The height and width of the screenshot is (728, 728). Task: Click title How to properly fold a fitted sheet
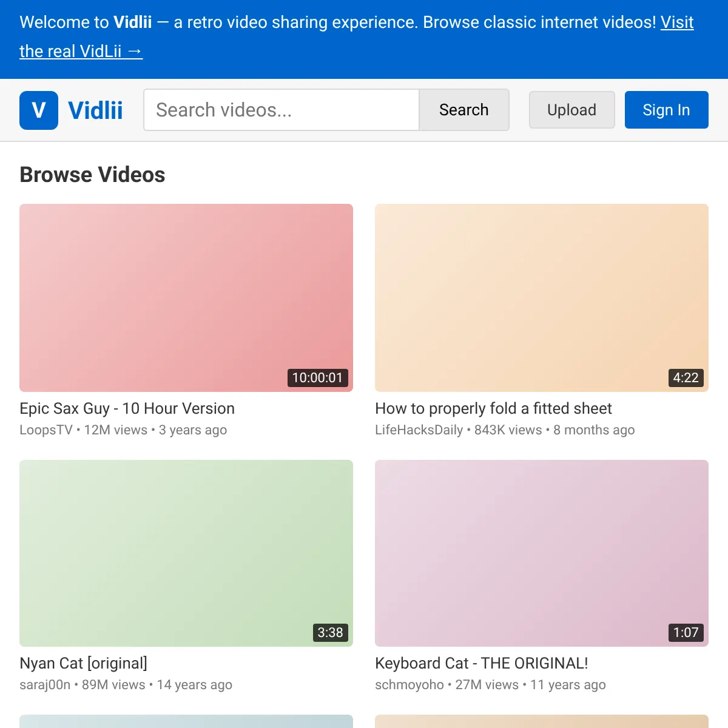tap(494, 408)
